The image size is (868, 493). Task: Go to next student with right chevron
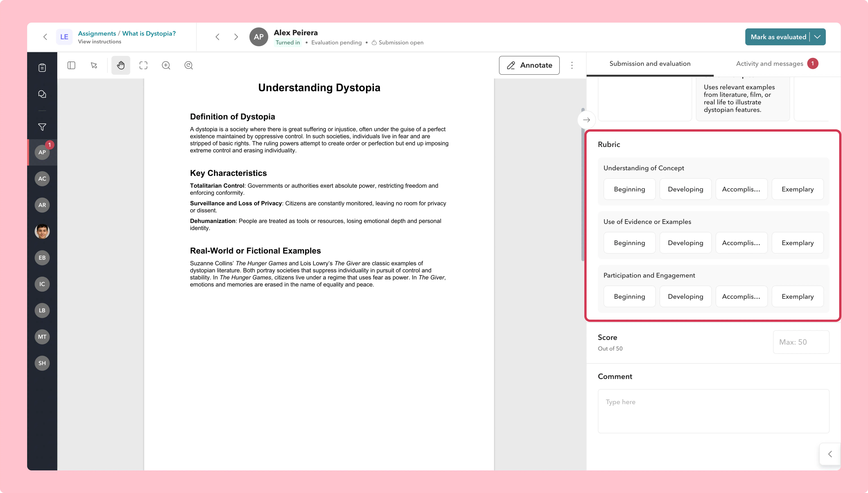coord(236,37)
